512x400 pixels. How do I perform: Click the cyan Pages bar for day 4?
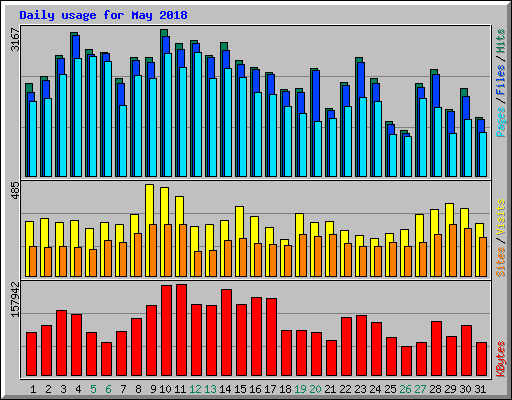click(x=78, y=117)
